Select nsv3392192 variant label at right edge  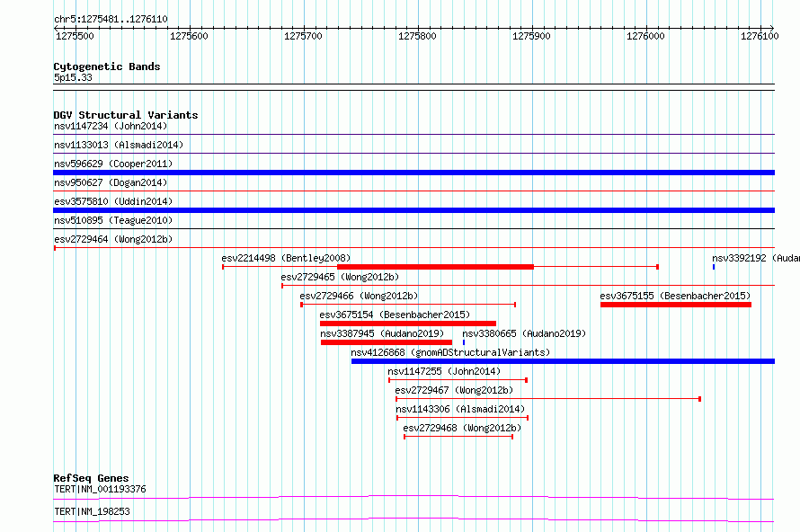[x=756, y=258]
